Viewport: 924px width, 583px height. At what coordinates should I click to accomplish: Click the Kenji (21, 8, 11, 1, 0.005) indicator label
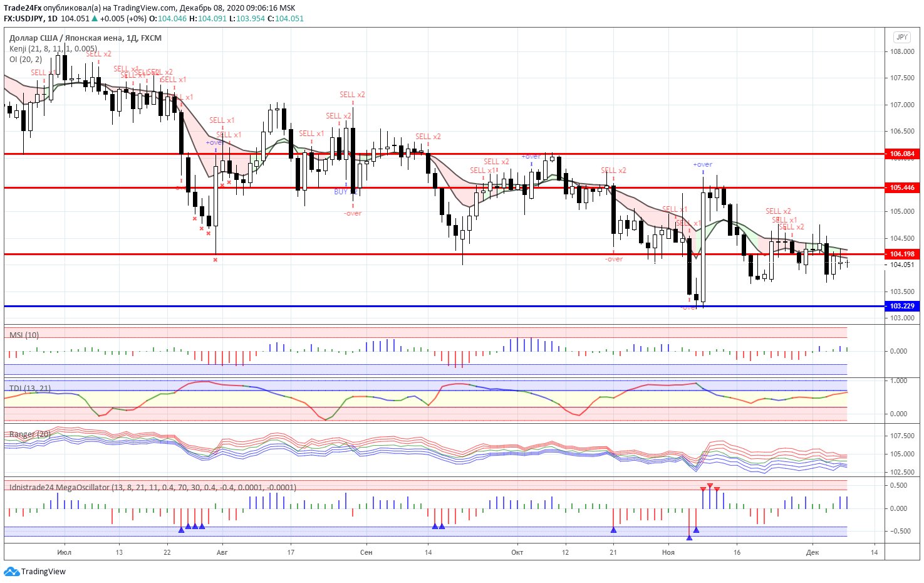pyautogui.click(x=53, y=48)
